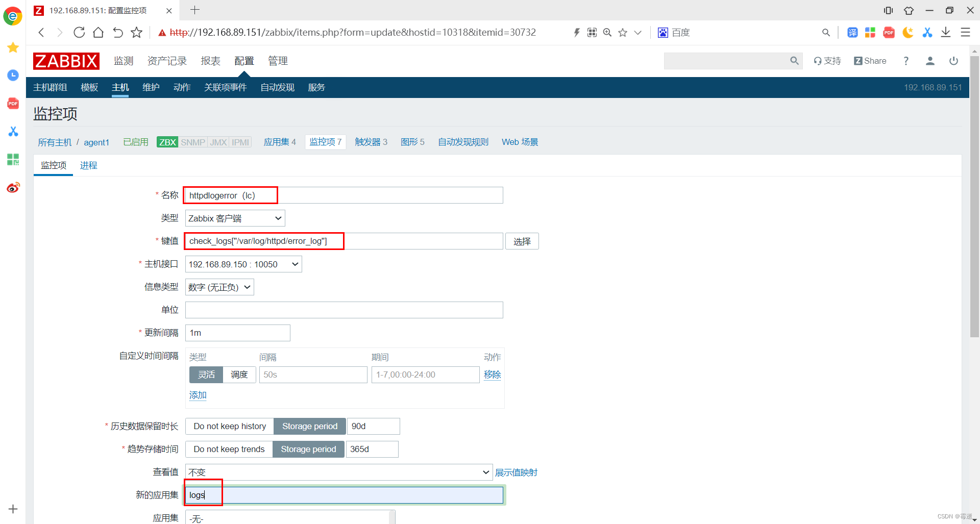Click the browser forward arrow
This screenshot has width=980, height=524.
60,33
